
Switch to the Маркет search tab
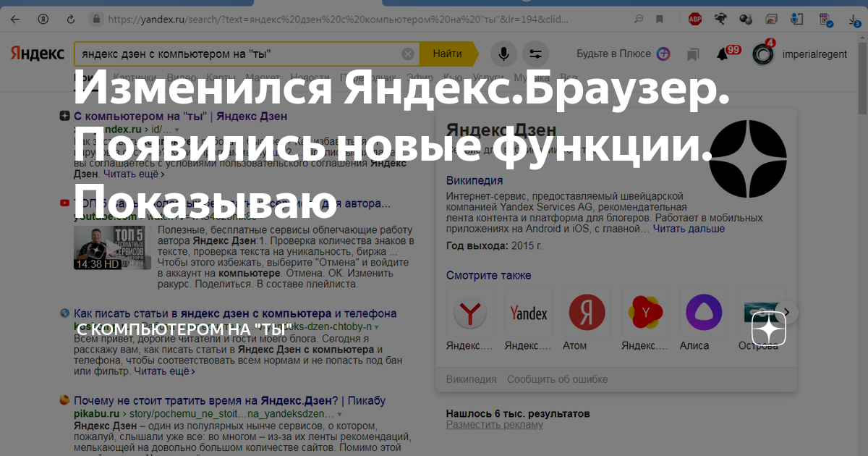(x=263, y=77)
